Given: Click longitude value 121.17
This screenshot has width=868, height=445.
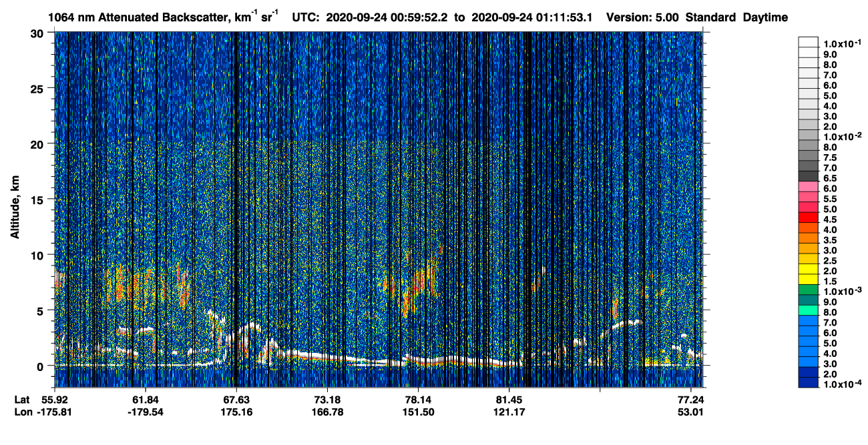Looking at the screenshot, I should coord(509,412).
